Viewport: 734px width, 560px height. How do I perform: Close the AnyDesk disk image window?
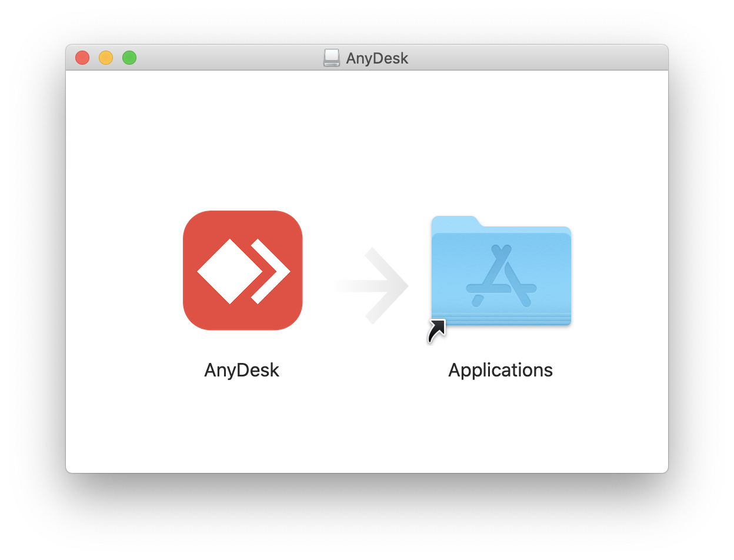[x=82, y=58]
